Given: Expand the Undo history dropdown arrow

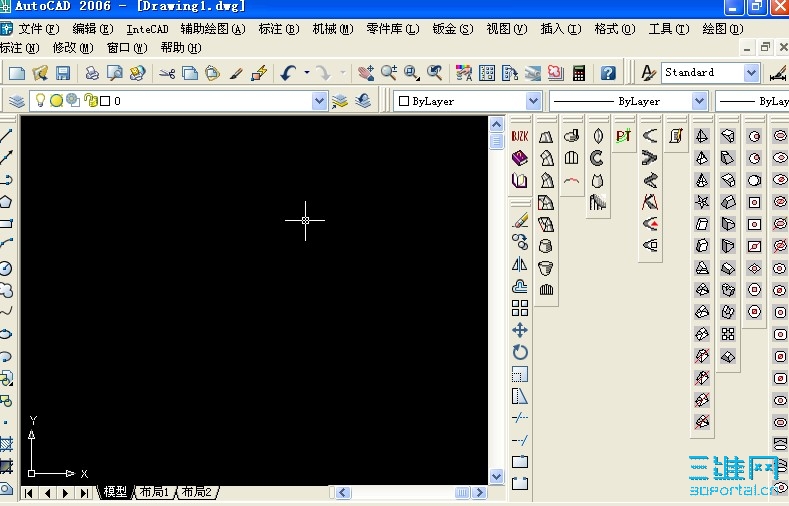Looking at the screenshot, I should [307, 73].
